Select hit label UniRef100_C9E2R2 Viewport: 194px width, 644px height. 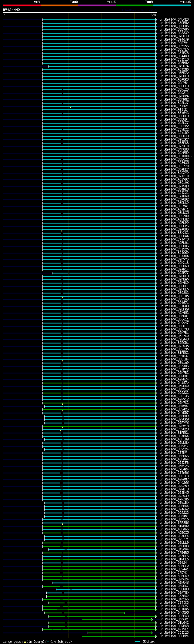pyautogui.click(x=174, y=126)
